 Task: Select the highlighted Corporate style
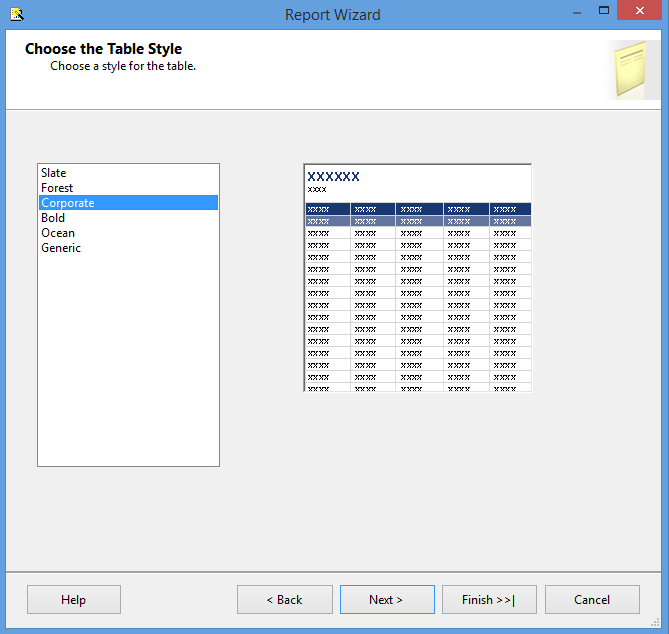[x=68, y=203]
